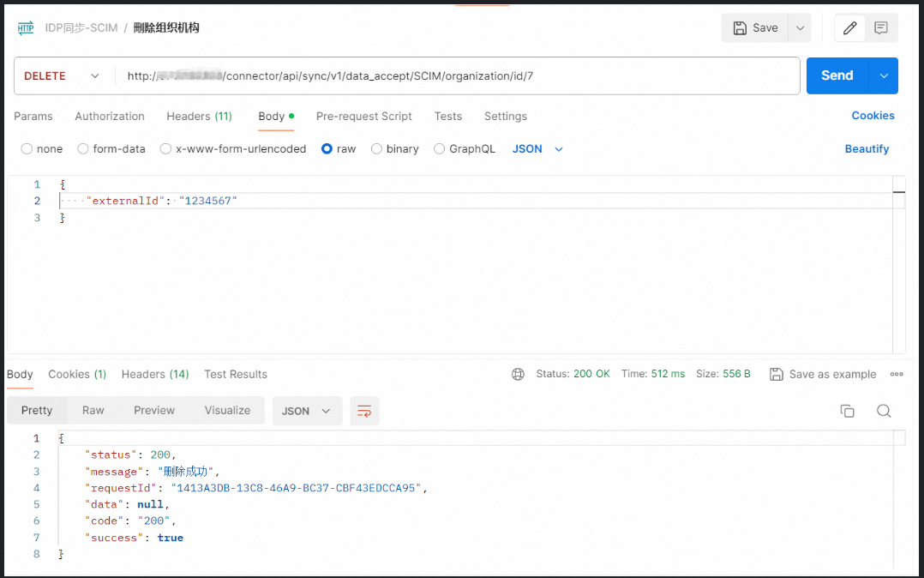Select the none body type radio

pyautogui.click(x=27, y=149)
